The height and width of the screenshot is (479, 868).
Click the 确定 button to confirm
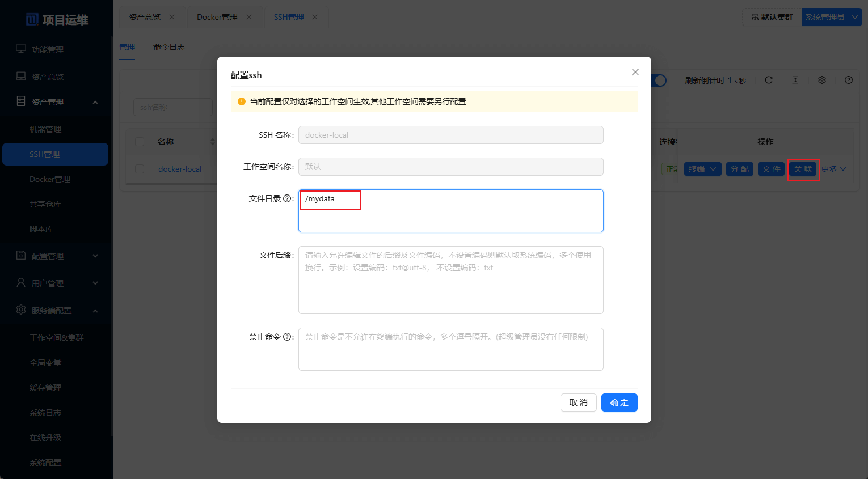[x=619, y=402]
